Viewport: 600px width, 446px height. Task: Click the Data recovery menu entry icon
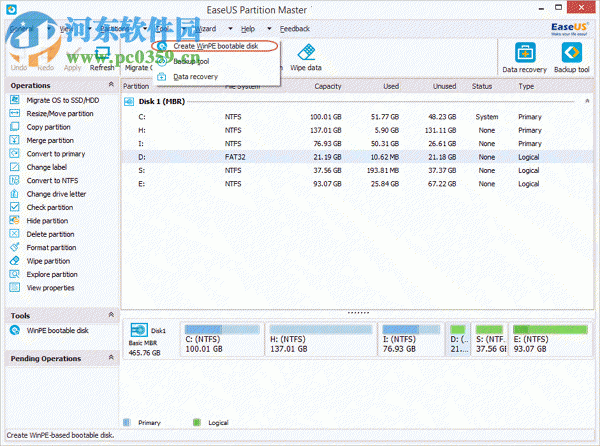click(162, 77)
